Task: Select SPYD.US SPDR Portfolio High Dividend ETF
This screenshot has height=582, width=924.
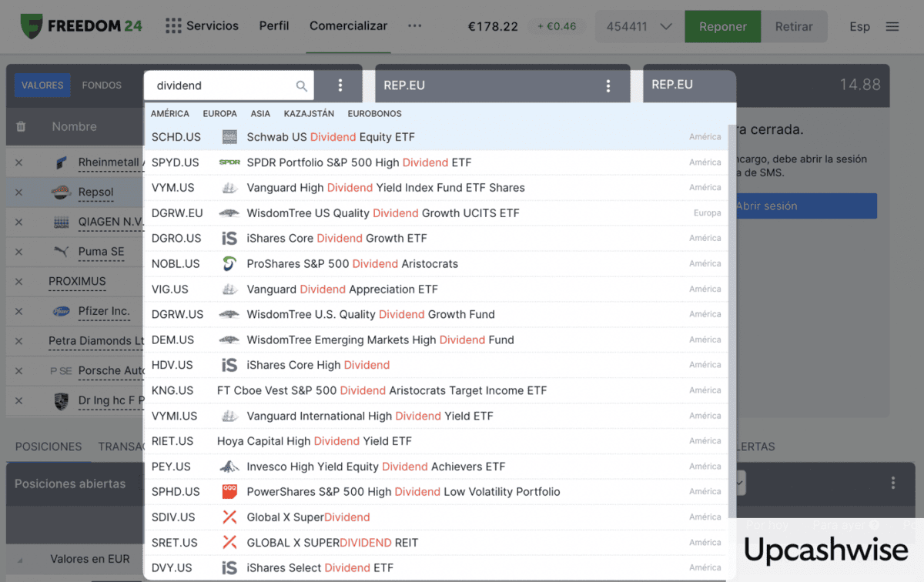Action: point(436,162)
